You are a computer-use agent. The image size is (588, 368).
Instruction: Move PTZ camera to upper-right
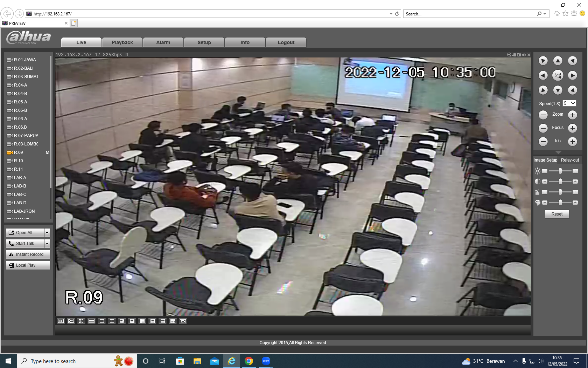click(x=573, y=61)
